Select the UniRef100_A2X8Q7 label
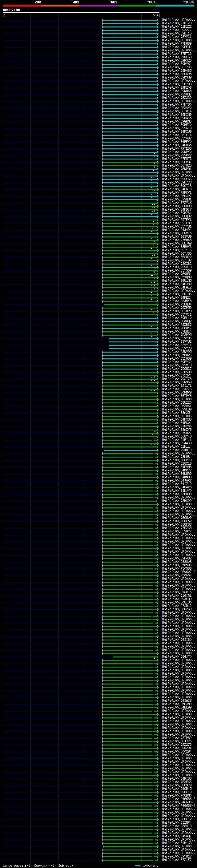 pyautogui.click(x=177, y=94)
